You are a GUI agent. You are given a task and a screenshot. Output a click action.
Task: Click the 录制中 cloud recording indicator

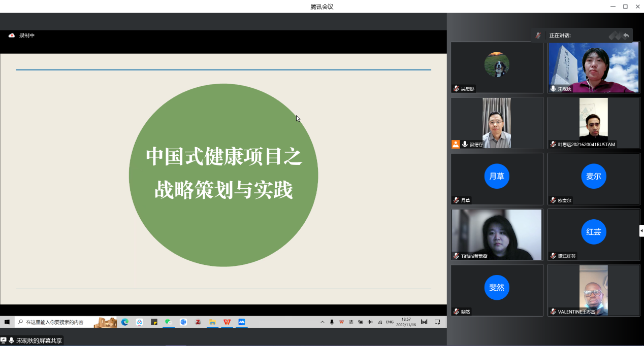(21, 36)
